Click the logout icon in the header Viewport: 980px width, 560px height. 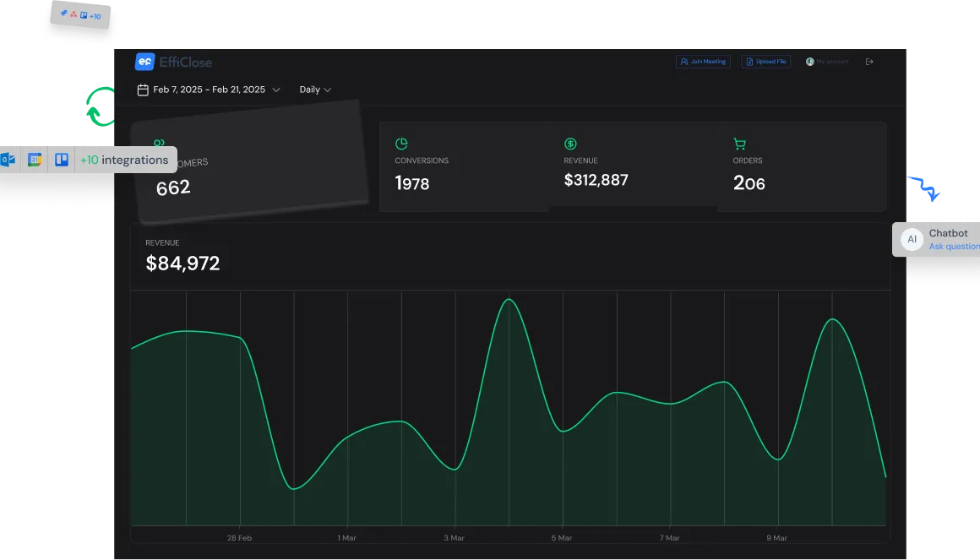[x=869, y=61]
